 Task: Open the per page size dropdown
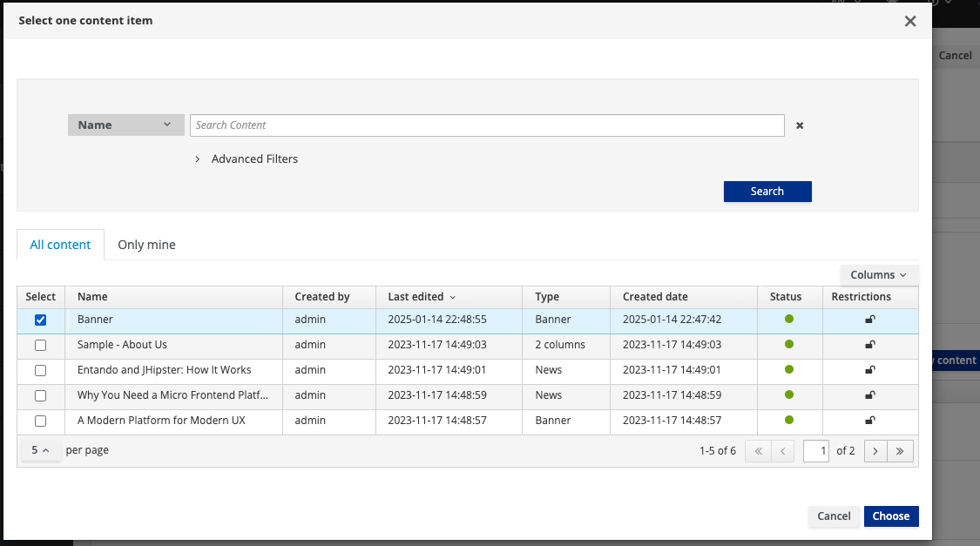(x=40, y=451)
